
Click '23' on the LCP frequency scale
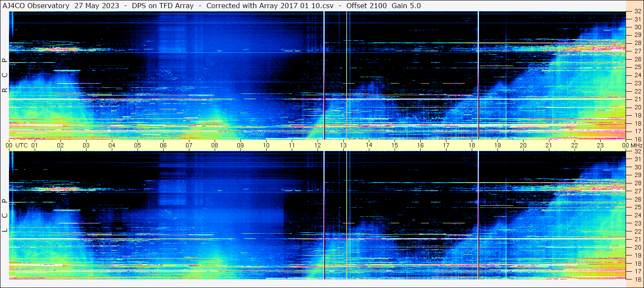637,223
